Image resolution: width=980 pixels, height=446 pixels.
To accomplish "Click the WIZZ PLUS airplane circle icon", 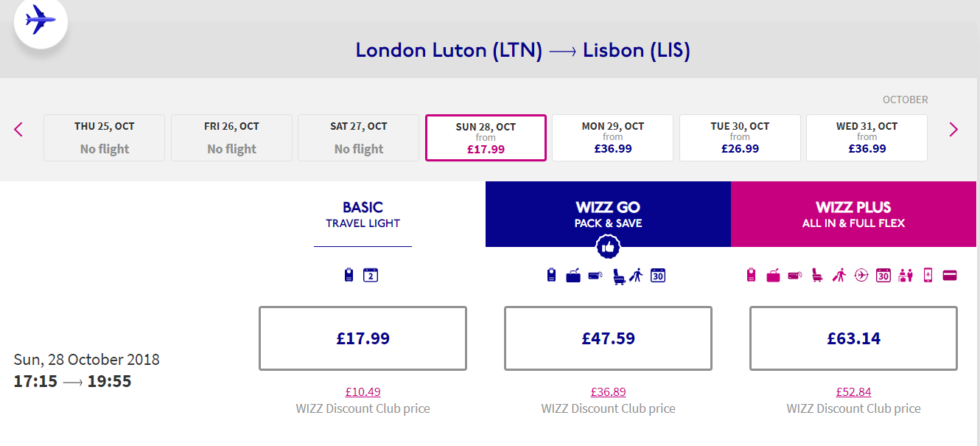I will pos(861,275).
